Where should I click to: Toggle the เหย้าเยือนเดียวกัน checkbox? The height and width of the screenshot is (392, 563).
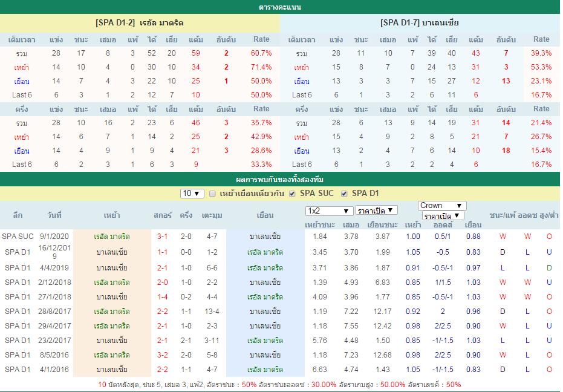tap(212, 194)
